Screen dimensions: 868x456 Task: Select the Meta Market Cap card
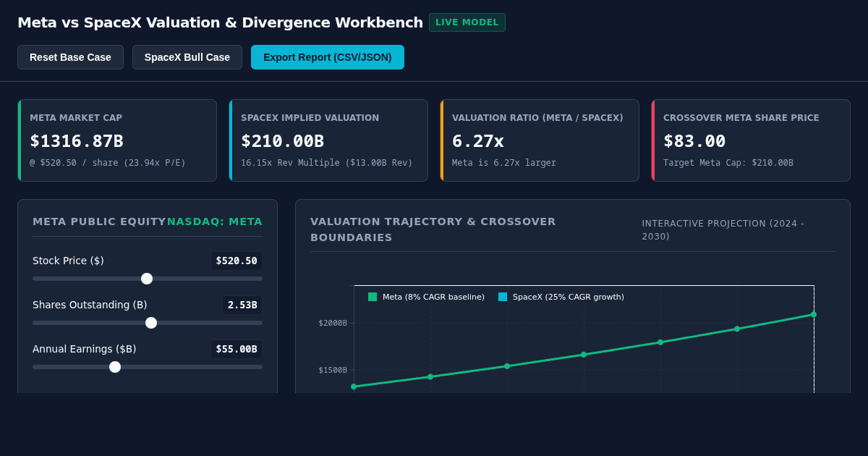(x=117, y=140)
